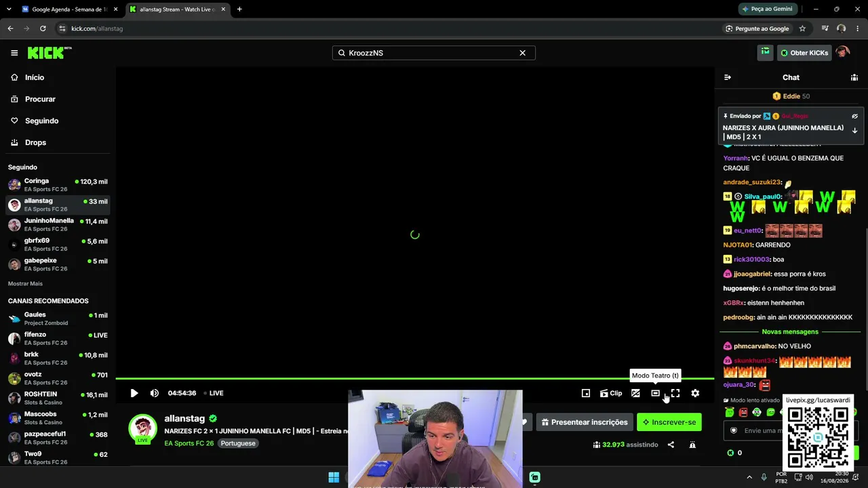Viewport: 868px width, 488px height.
Task: Click the slashed-box icon next to Clip
Action: [635, 393]
